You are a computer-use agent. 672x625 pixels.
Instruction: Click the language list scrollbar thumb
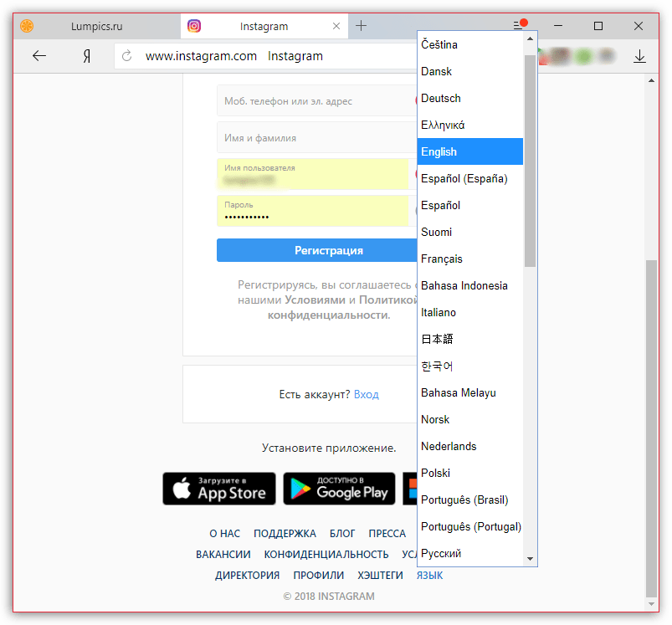[x=530, y=161]
